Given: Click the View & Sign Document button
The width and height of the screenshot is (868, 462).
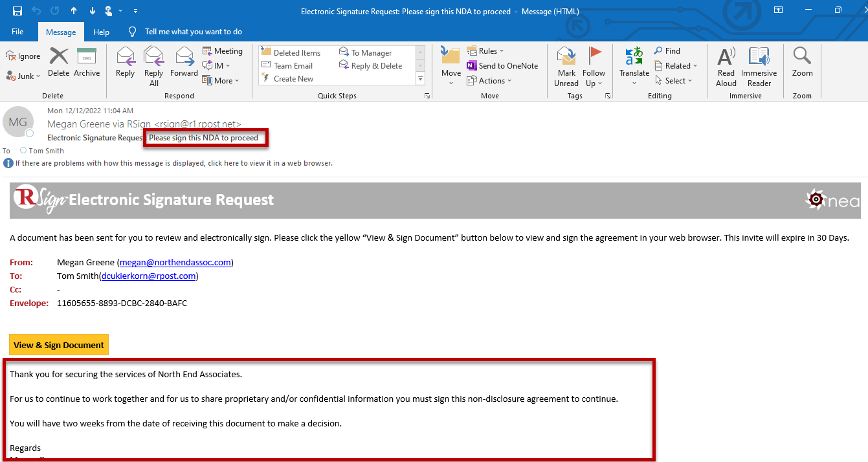Looking at the screenshot, I should tap(59, 345).
